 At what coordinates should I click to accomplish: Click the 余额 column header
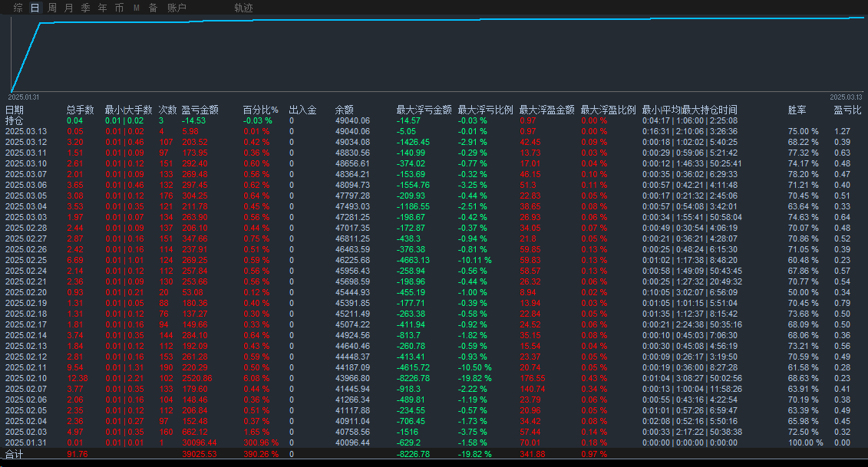[345, 110]
